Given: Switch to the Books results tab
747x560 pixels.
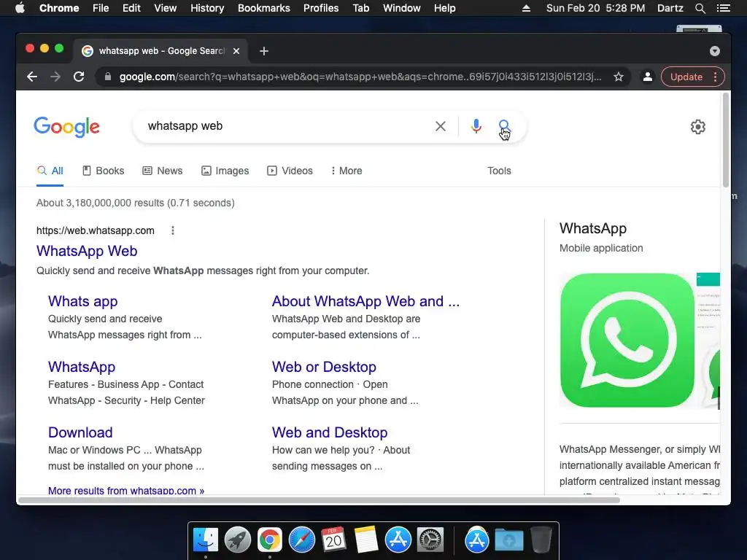Looking at the screenshot, I should [104, 171].
